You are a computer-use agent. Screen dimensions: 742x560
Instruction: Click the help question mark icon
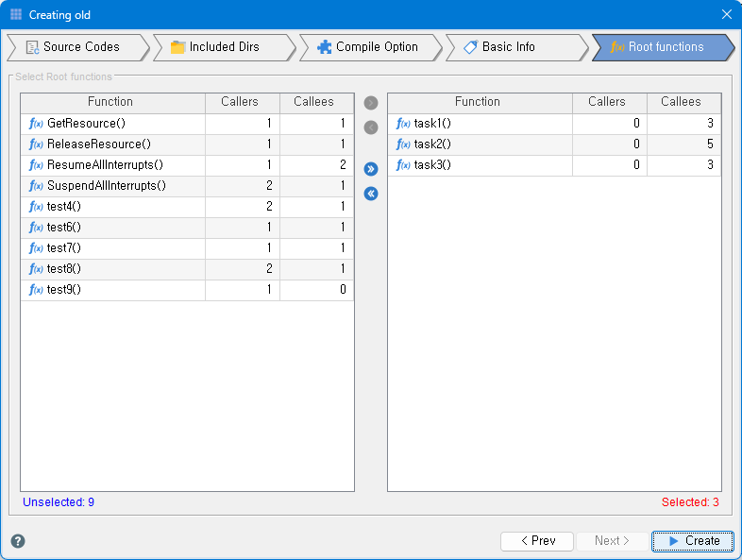(18, 541)
